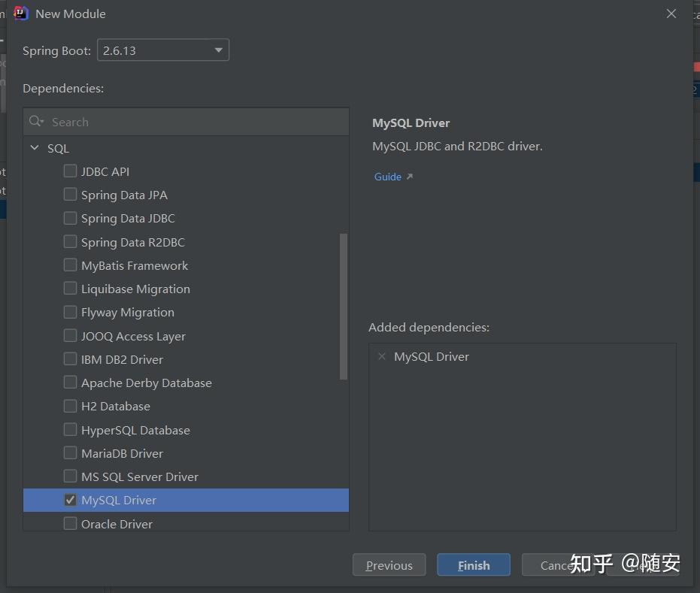This screenshot has width=700, height=593.
Task: Collapse the SQL dependencies section
Action: [x=33, y=148]
